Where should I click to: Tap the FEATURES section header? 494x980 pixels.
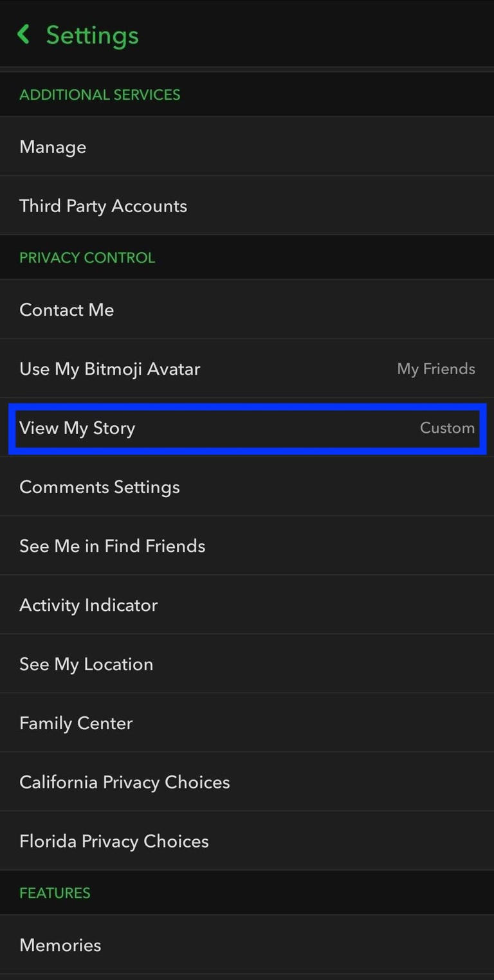click(55, 893)
